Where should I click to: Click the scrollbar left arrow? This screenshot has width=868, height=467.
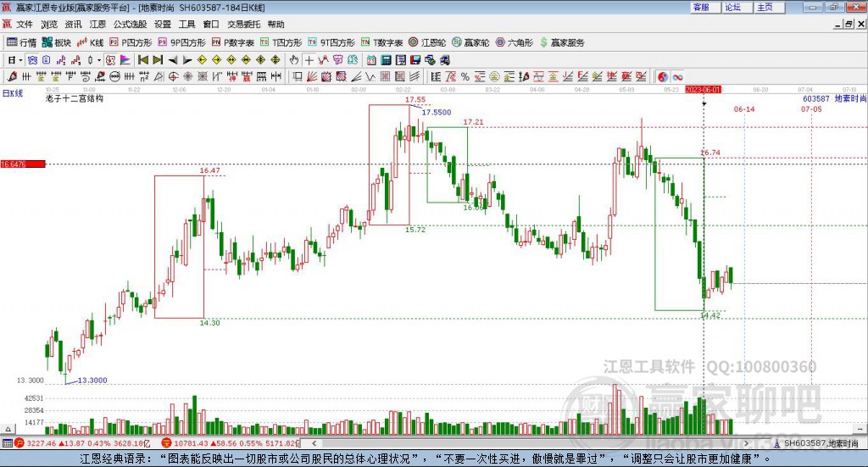pyautogui.click(x=314, y=443)
